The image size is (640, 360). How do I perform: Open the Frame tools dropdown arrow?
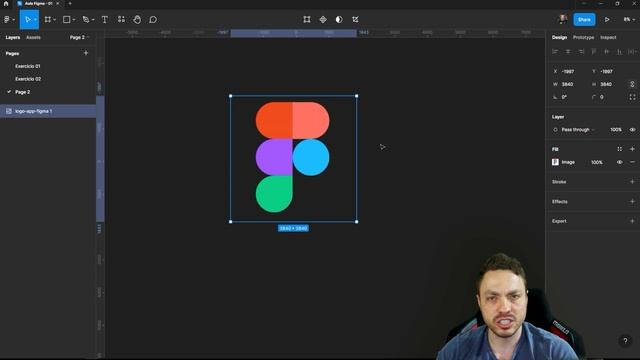coord(55,20)
